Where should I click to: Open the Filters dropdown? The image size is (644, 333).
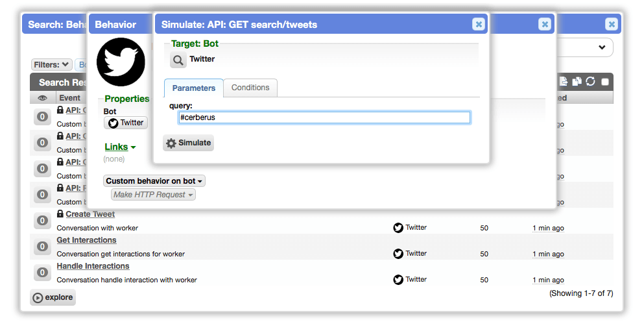tap(52, 64)
